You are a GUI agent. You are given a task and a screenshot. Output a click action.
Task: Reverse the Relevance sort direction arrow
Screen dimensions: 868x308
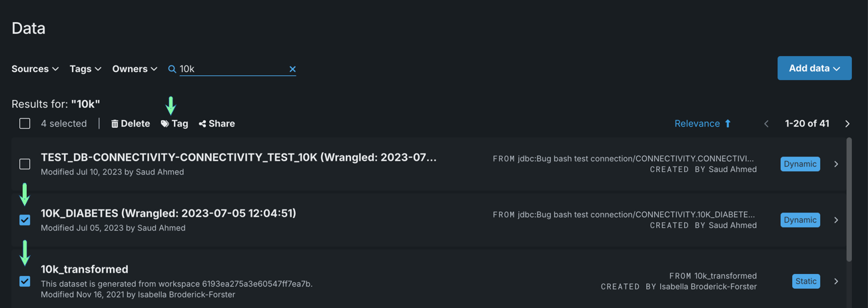pyautogui.click(x=727, y=123)
